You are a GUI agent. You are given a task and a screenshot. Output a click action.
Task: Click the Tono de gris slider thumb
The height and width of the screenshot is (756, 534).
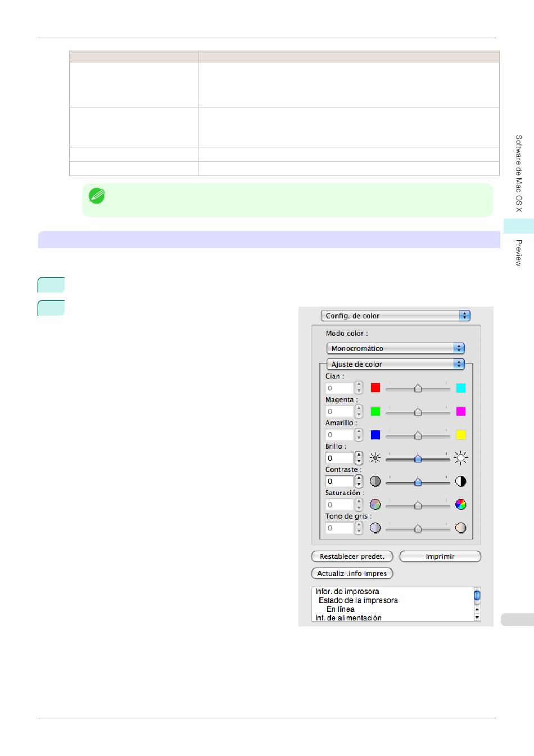click(418, 528)
